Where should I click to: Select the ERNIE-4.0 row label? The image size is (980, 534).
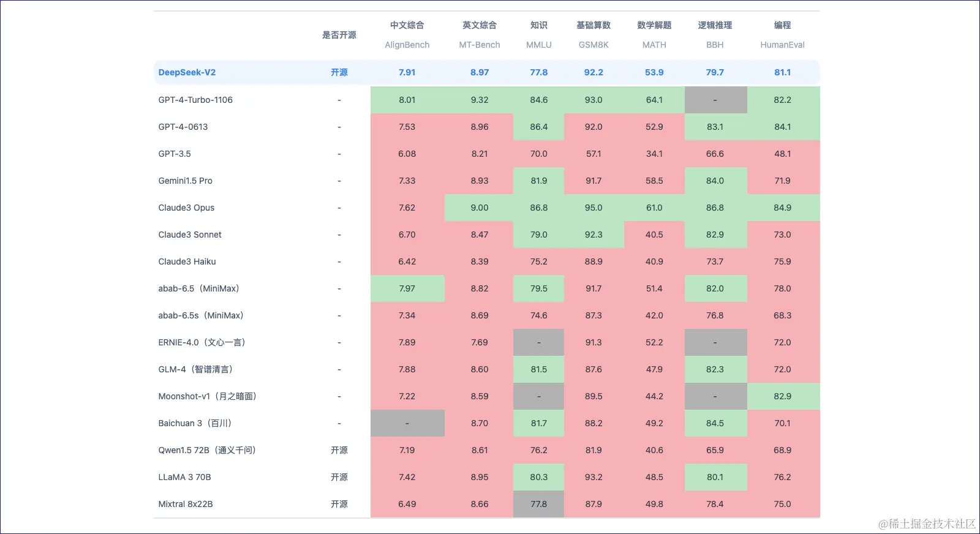click(x=202, y=342)
